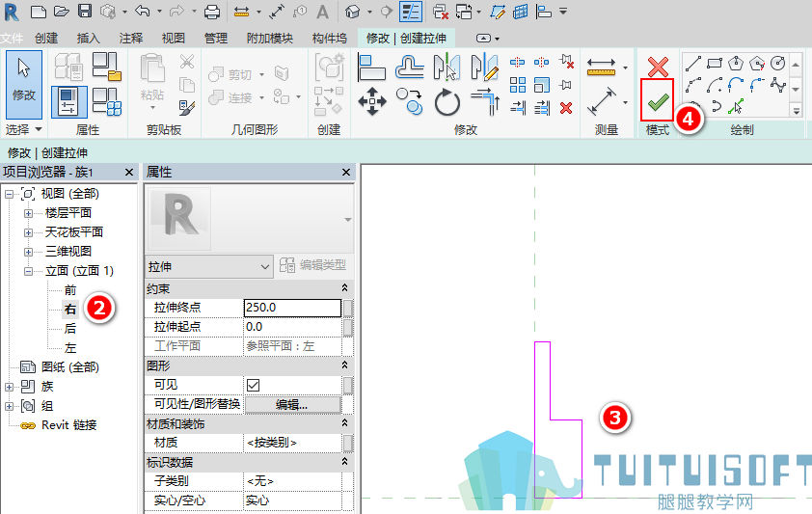The height and width of the screenshot is (514, 812).
Task: Collapse the 约束 section in properties
Action: tap(344, 287)
